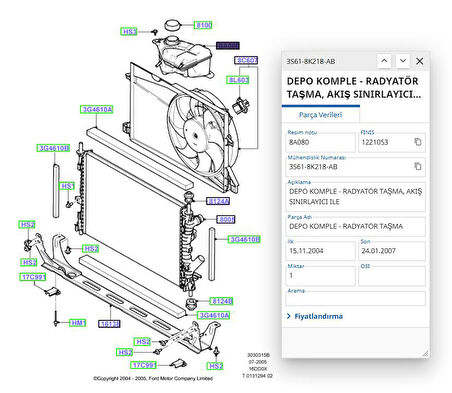Image resolution: width=452 pixels, height=393 pixels.
Task: Open the 8L603 callout label
Action: 238,80
